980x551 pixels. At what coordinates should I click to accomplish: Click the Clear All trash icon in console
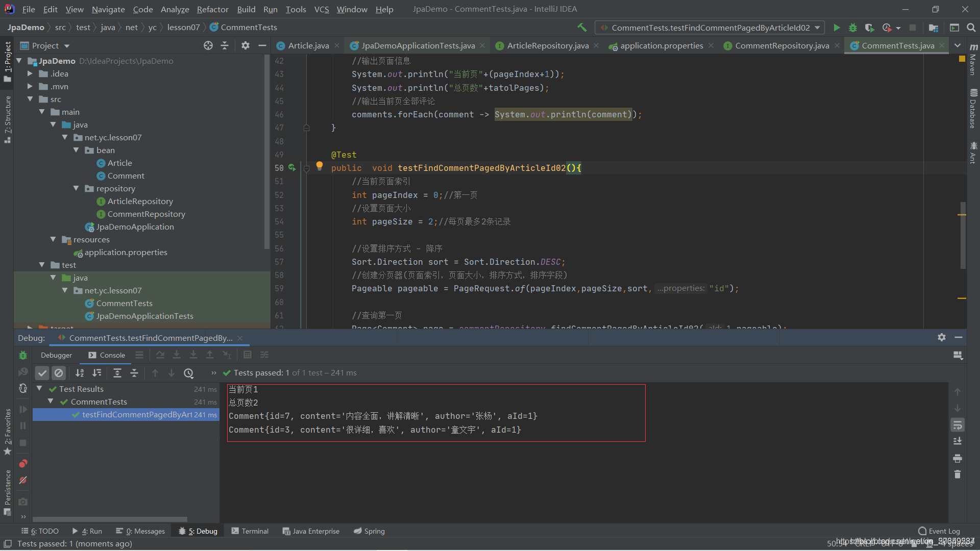[x=958, y=474]
